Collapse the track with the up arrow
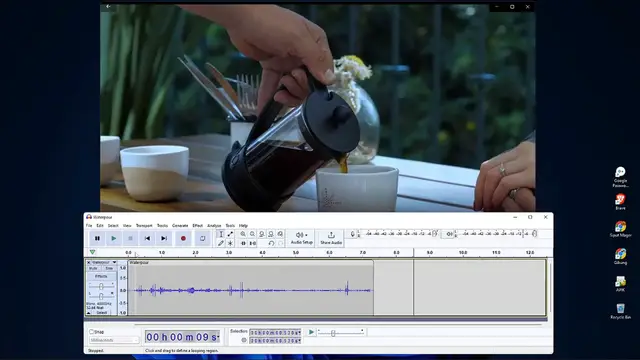The height and width of the screenshot is (360, 640). pos(89,313)
